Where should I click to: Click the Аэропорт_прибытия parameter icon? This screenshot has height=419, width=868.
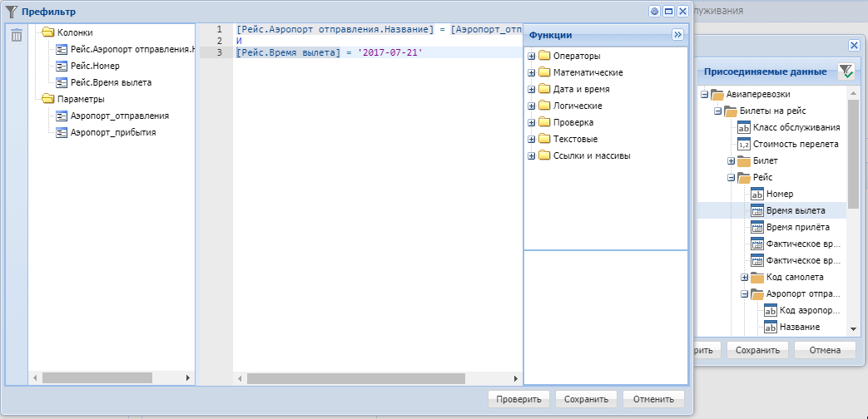point(62,132)
